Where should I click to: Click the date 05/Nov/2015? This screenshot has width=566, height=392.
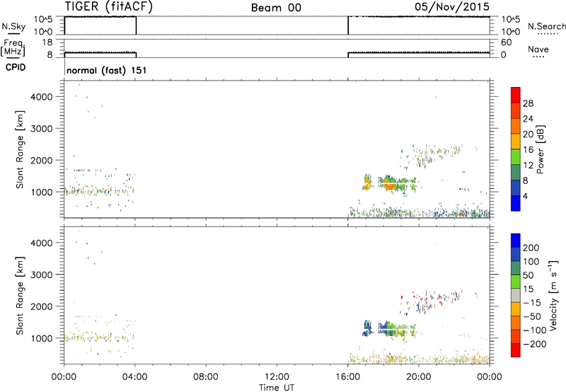click(x=452, y=6)
